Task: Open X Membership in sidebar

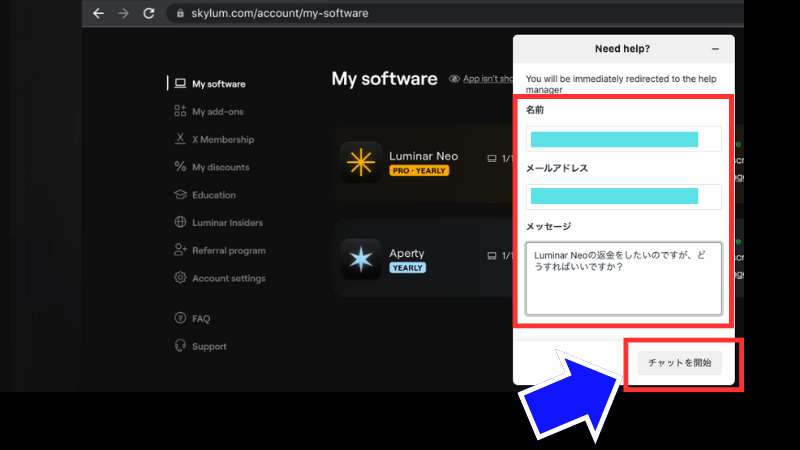Action: click(223, 139)
